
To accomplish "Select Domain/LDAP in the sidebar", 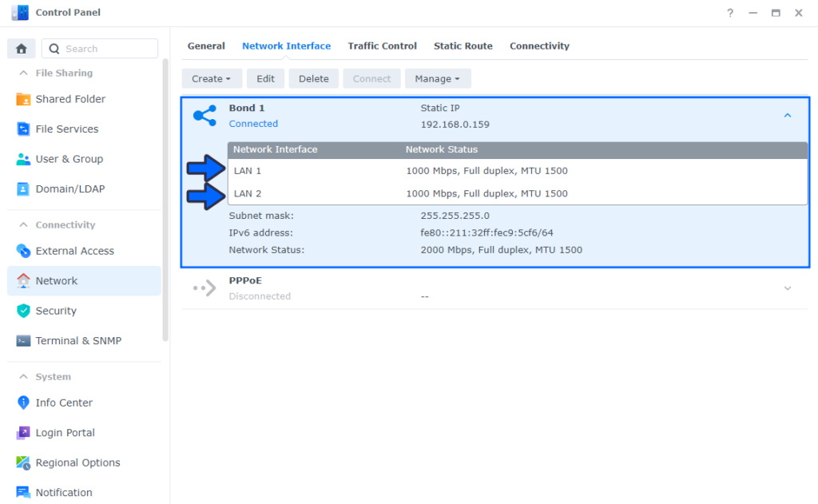I will point(71,189).
